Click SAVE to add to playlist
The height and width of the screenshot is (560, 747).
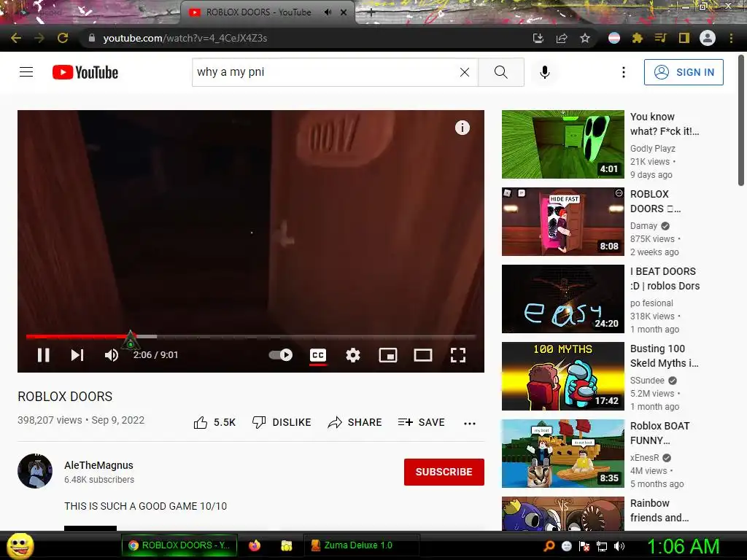421,422
